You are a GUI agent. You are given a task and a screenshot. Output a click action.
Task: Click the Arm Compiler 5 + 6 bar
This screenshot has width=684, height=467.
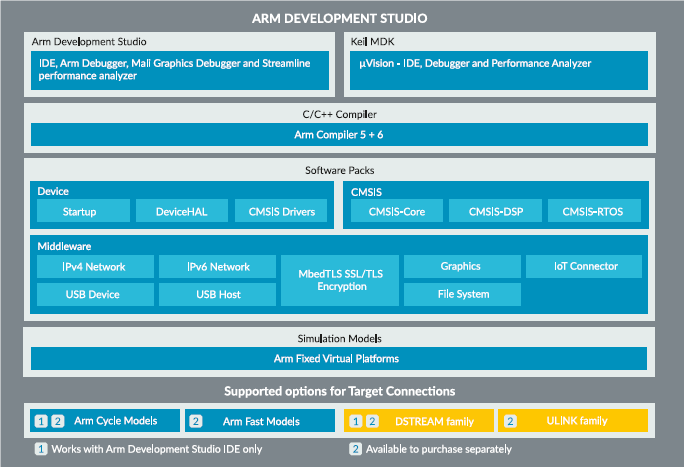coord(339,134)
